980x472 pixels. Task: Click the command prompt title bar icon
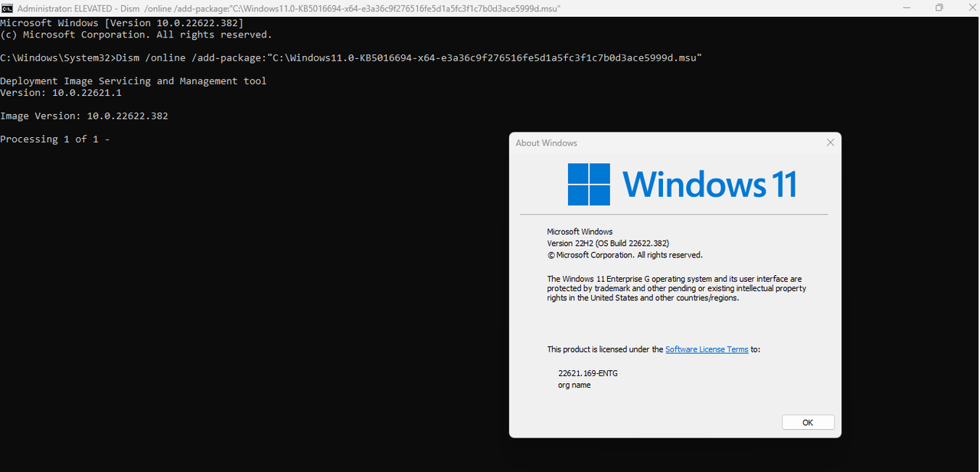tap(7, 8)
